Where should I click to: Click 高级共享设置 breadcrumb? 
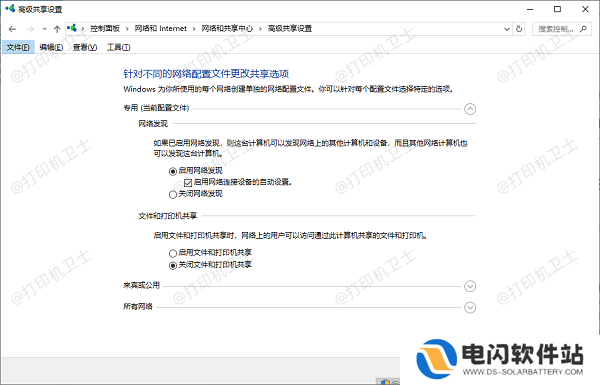(290, 29)
